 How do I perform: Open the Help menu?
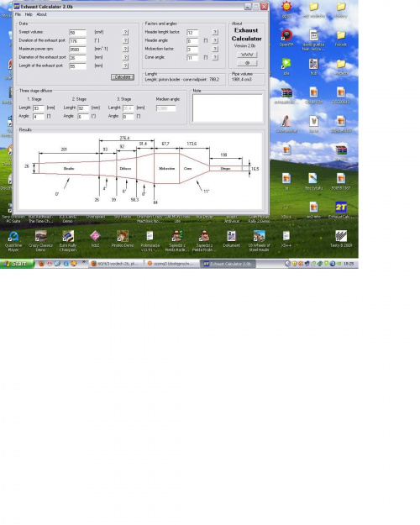click(x=29, y=14)
